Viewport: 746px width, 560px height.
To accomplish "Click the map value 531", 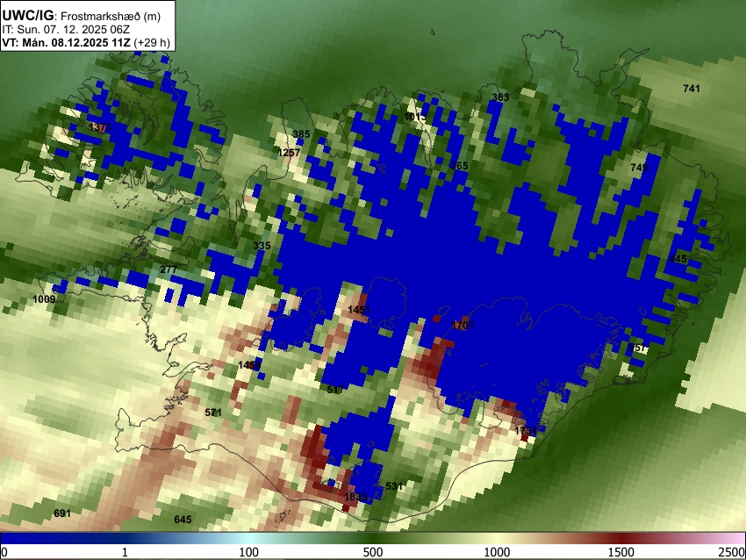I will (394, 486).
